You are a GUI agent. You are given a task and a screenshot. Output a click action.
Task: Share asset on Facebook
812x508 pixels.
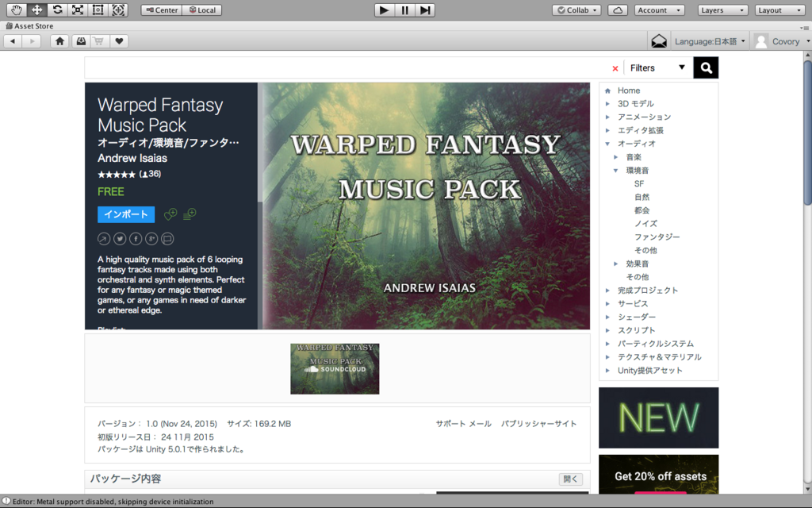(x=136, y=238)
